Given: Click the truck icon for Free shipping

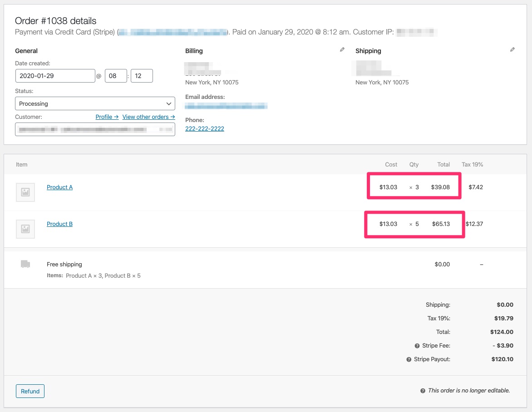Looking at the screenshot, I should click(x=26, y=264).
